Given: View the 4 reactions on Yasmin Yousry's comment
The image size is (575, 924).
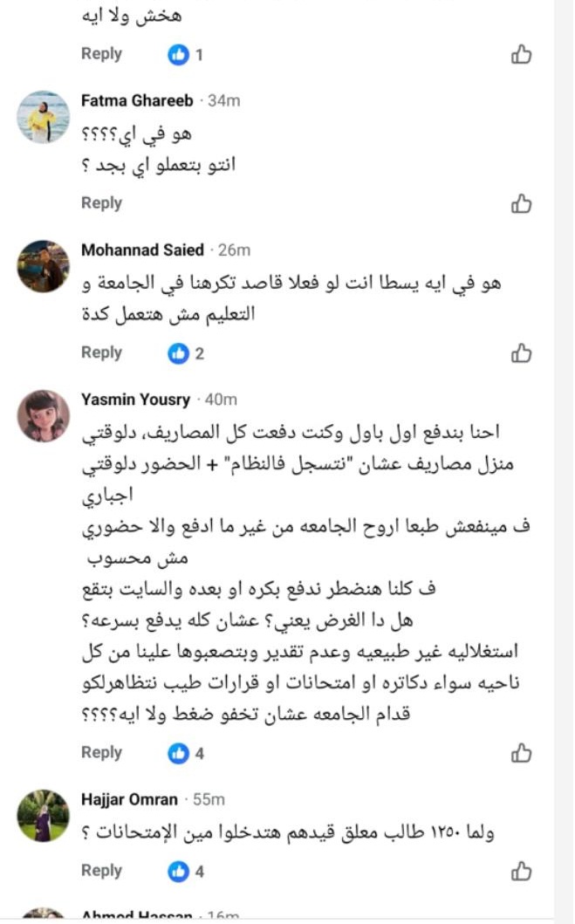Looking at the screenshot, I should pyautogui.click(x=187, y=753).
